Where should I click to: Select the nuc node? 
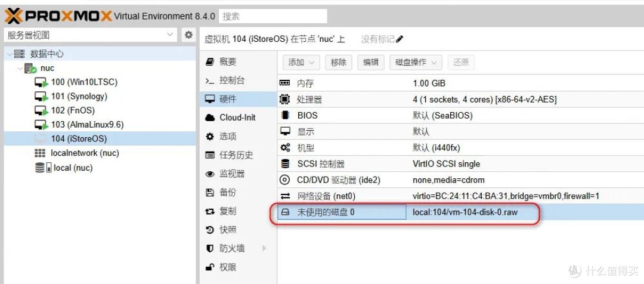click(100, 68)
